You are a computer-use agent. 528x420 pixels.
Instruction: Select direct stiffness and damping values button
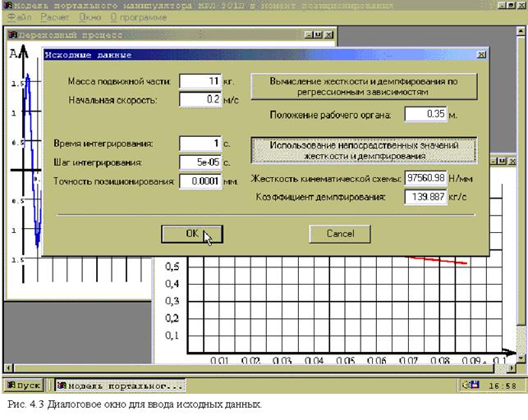[363, 149]
